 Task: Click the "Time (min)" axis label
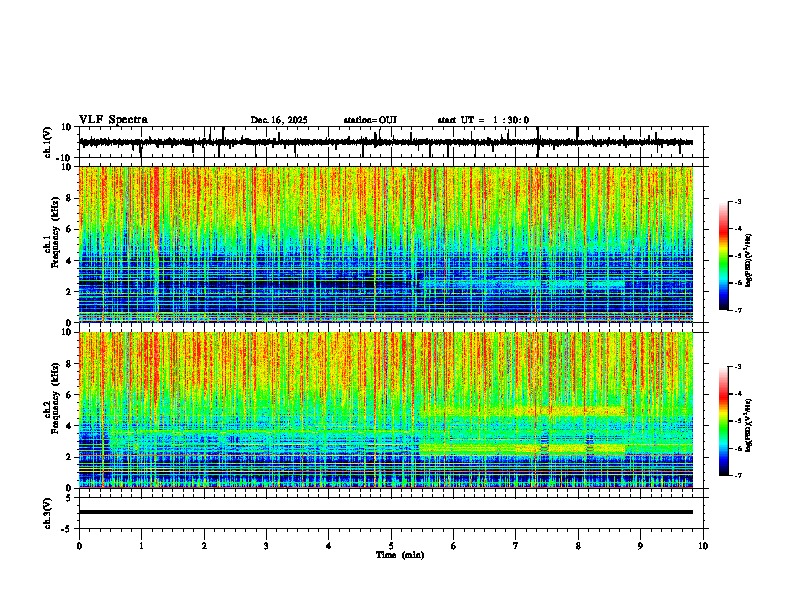pyautogui.click(x=400, y=555)
